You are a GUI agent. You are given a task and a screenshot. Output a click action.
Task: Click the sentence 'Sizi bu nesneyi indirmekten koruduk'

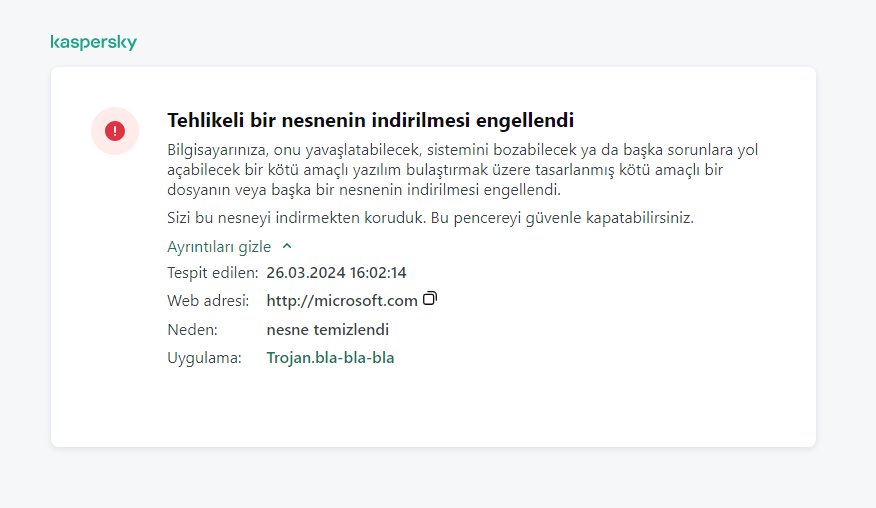(x=296, y=217)
